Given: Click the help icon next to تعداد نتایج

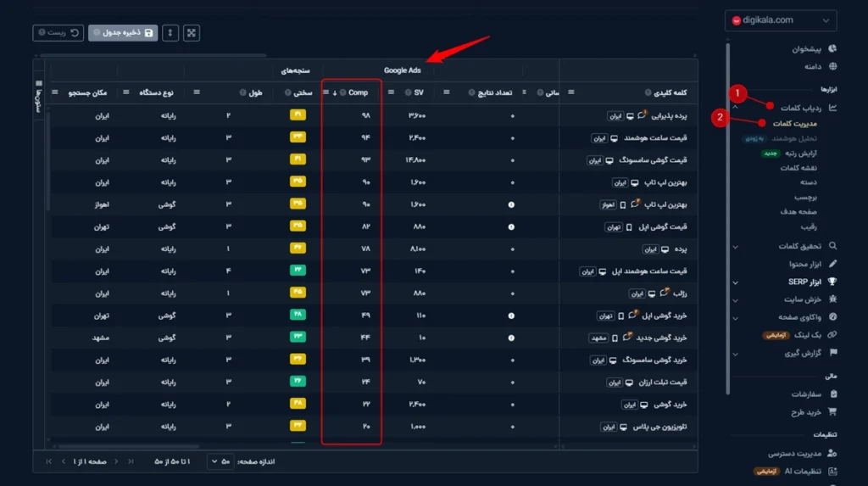Looking at the screenshot, I should tap(471, 92).
